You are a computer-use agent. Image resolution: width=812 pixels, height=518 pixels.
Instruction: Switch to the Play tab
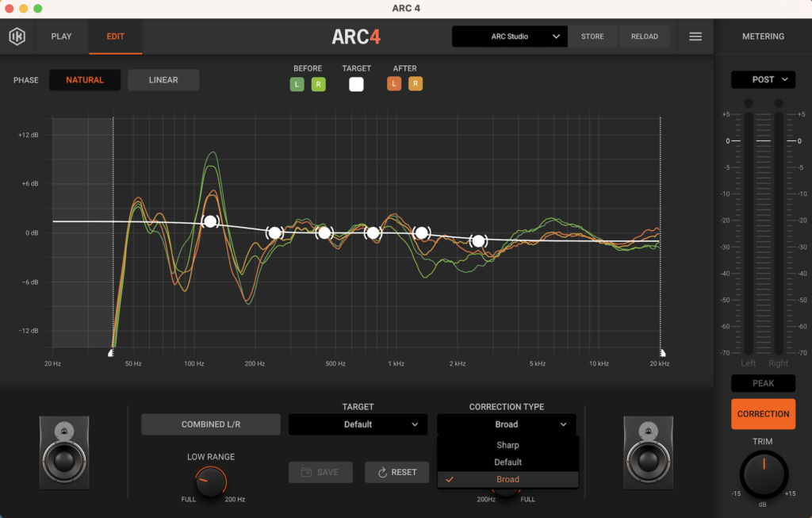coord(61,36)
